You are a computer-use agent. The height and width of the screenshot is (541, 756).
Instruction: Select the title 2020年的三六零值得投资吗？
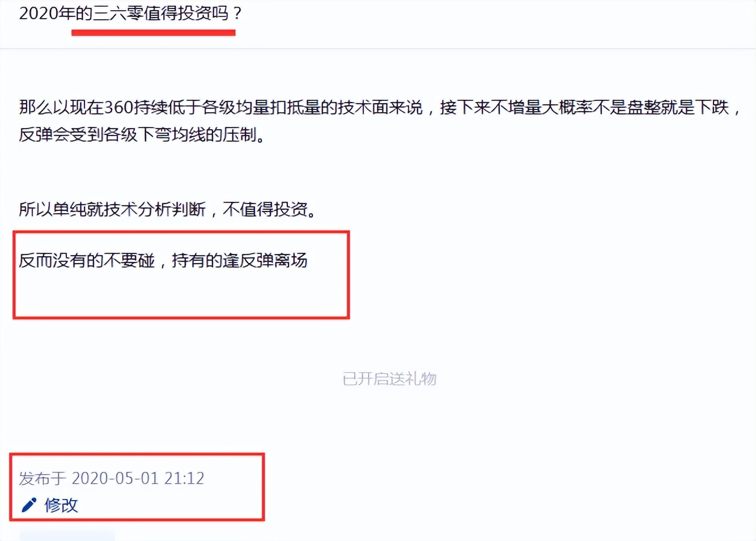click(131, 13)
